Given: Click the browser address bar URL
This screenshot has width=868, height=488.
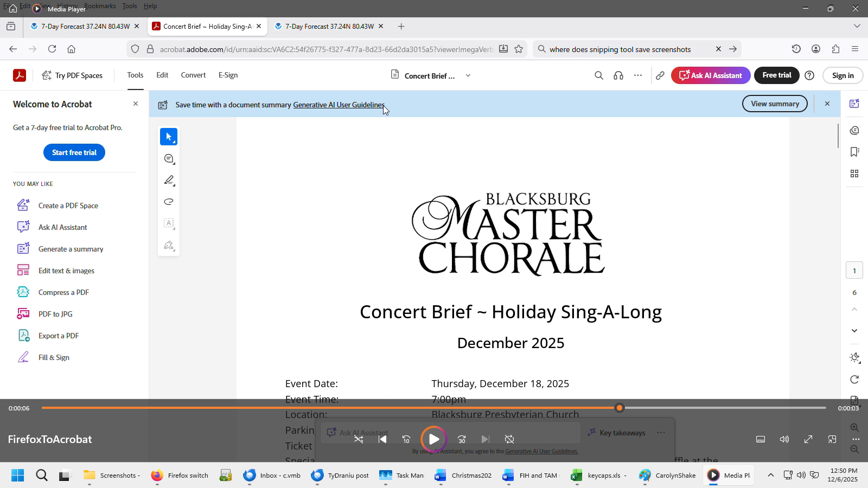Looking at the screenshot, I should tap(326, 49).
